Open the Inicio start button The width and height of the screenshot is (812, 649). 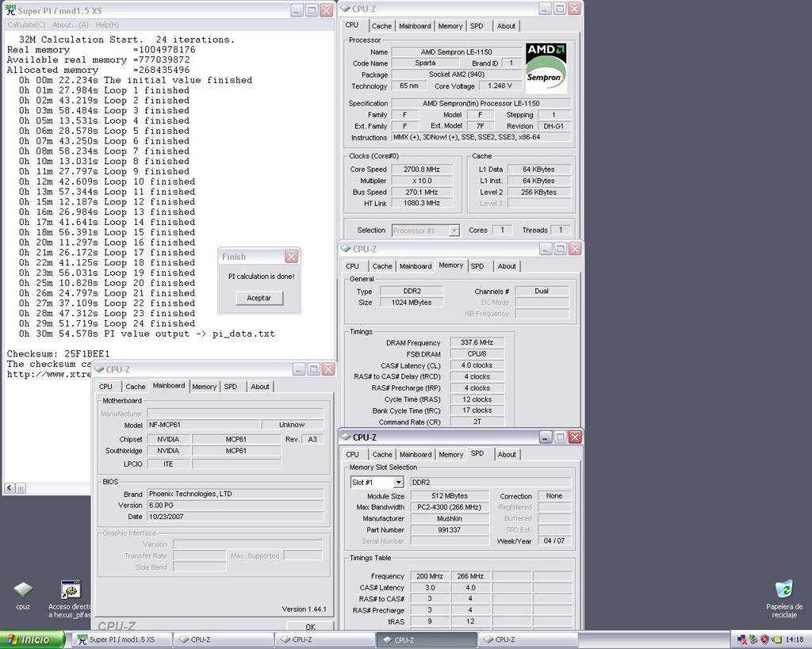coord(33,639)
